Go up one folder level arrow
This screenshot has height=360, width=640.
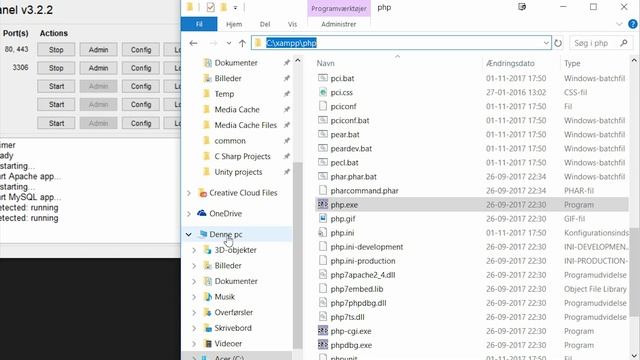(x=242, y=43)
